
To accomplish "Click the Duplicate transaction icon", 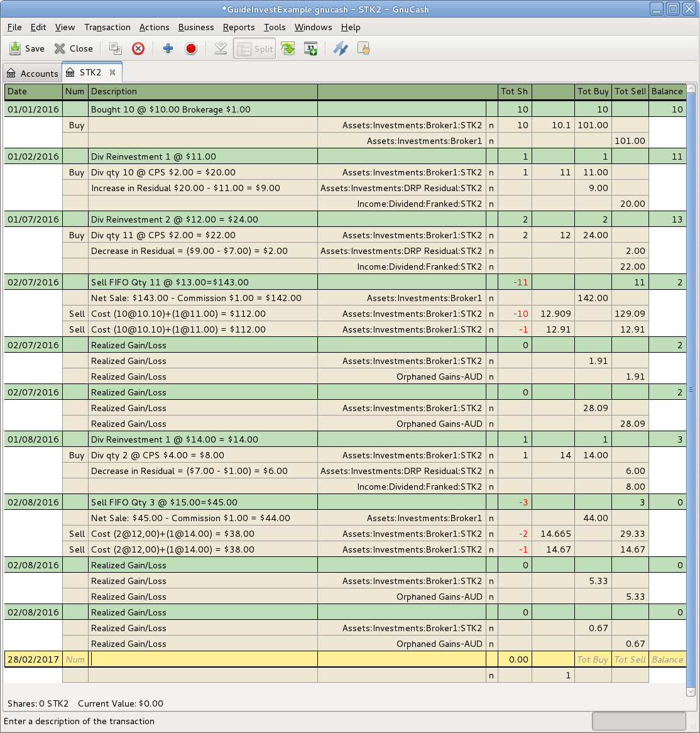I will tap(115, 48).
